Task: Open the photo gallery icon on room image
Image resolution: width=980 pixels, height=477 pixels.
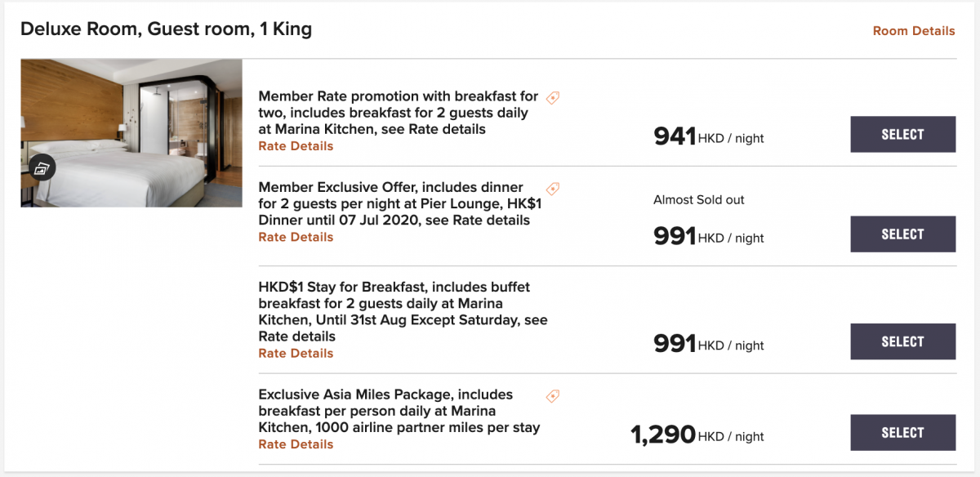Action: pos(42,167)
